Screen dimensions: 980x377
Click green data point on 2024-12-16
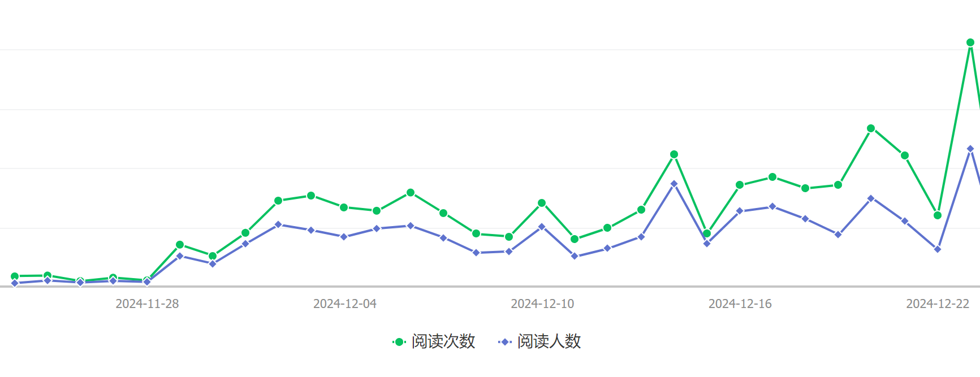coord(740,185)
